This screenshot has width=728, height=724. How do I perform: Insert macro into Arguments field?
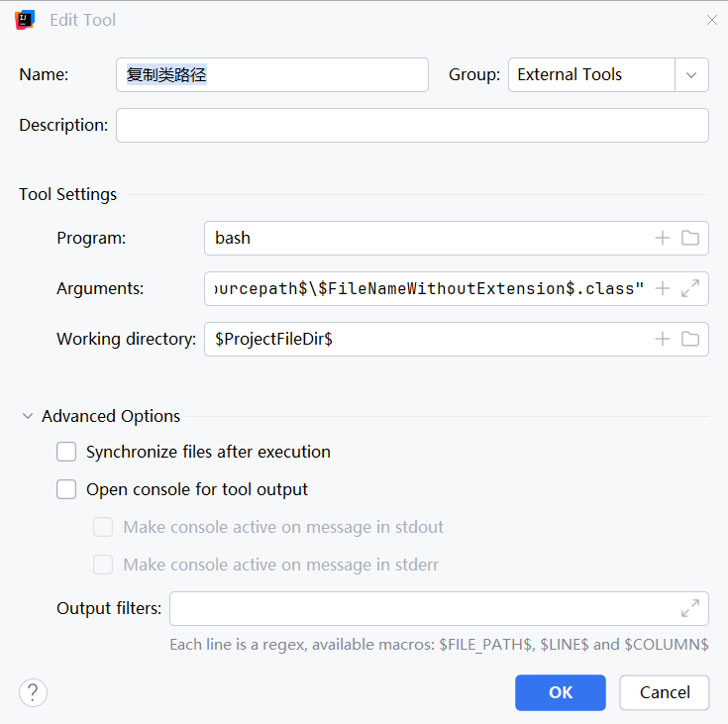click(663, 288)
